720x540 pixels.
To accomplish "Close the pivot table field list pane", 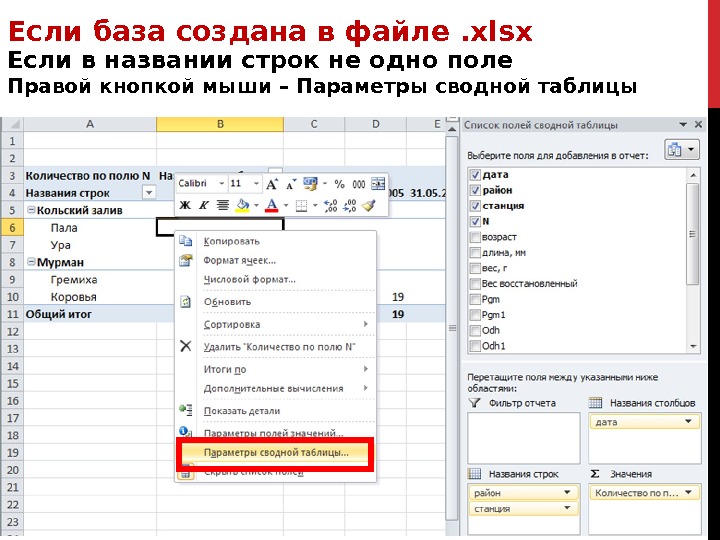I will click(x=698, y=124).
